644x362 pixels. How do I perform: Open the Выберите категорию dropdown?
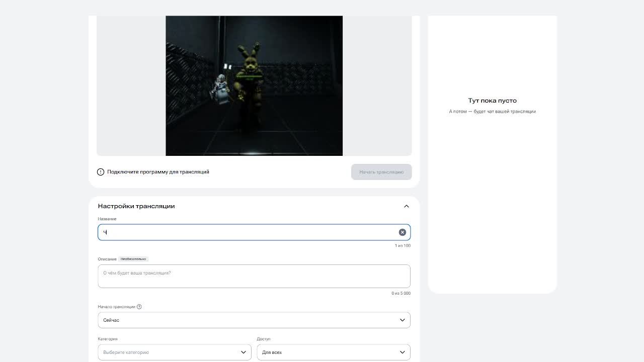(x=175, y=352)
